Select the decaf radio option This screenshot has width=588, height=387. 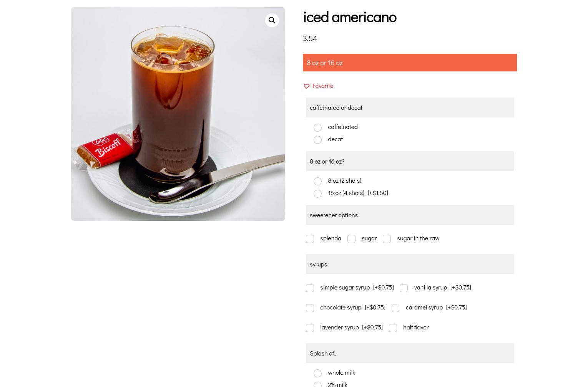point(317,140)
